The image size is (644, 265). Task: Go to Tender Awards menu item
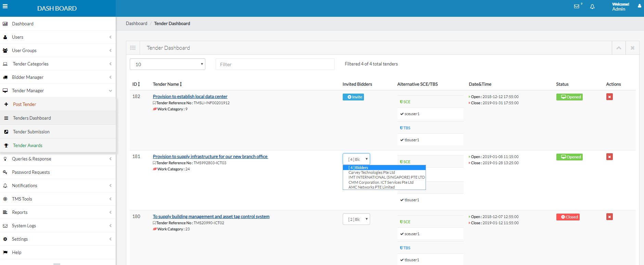point(27,145)
